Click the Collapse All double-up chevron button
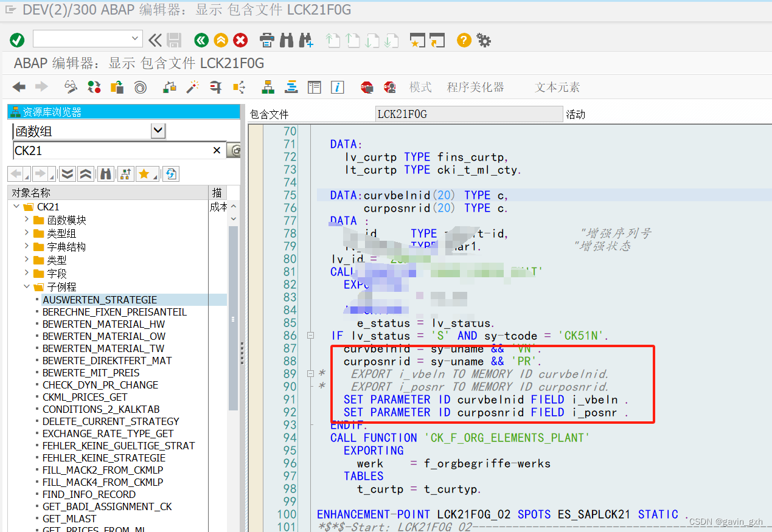Image resolution: width=772 pixels, height=532 pixels. click(x=86, y=174)
